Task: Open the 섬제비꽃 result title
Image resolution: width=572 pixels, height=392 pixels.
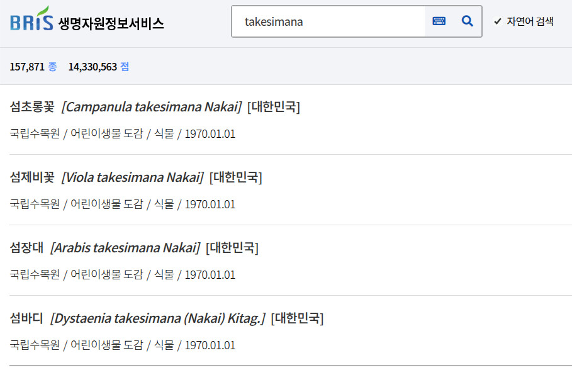Action: (32, 177)
